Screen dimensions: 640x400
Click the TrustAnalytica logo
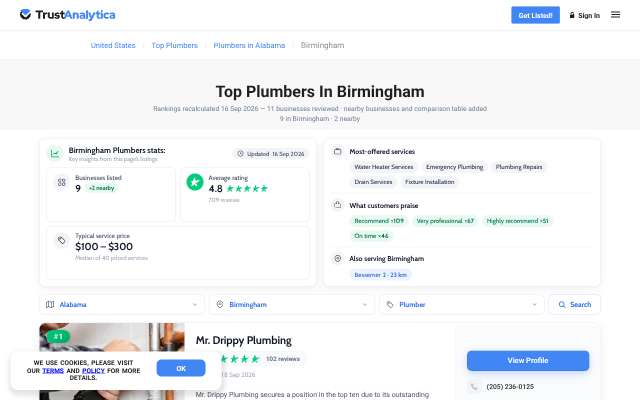pyautogui.click(x=67, y=15)
